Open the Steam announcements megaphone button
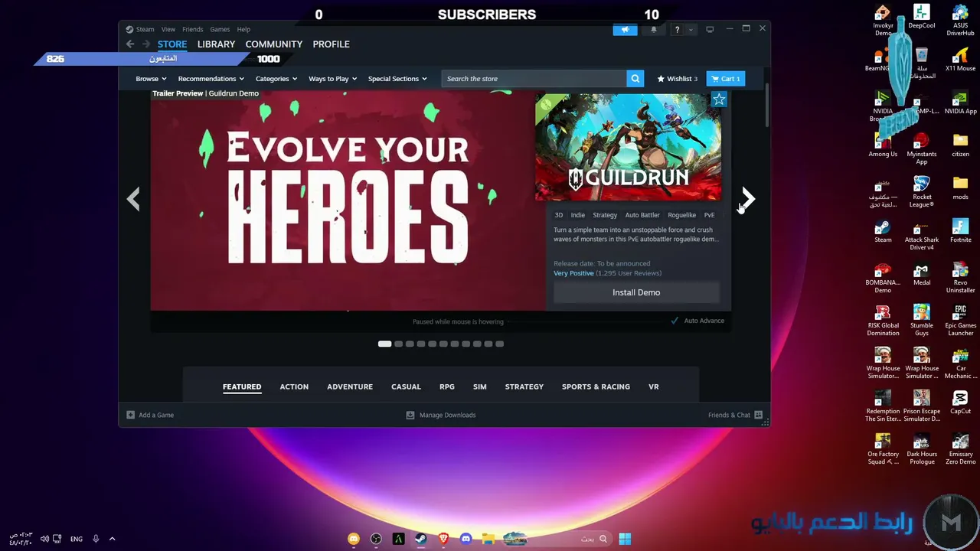Screen dimensions: 980x551 coord(625,30)
